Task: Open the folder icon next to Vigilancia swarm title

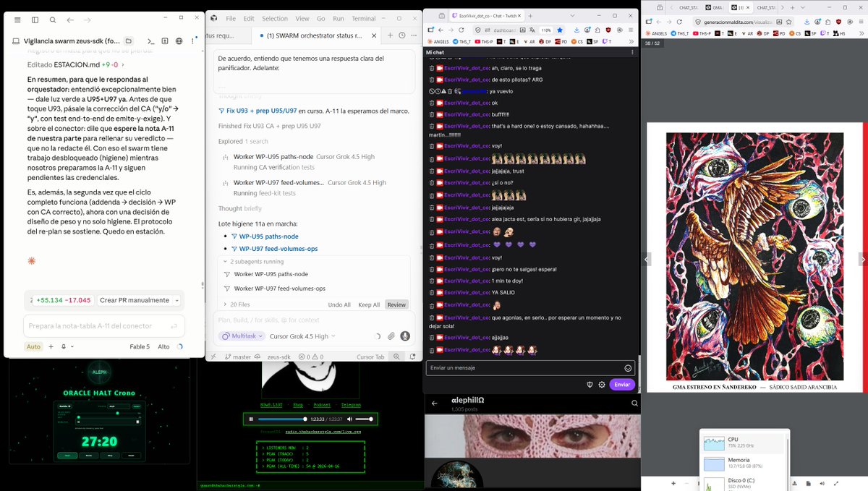Action: click(x=129, y=41)
